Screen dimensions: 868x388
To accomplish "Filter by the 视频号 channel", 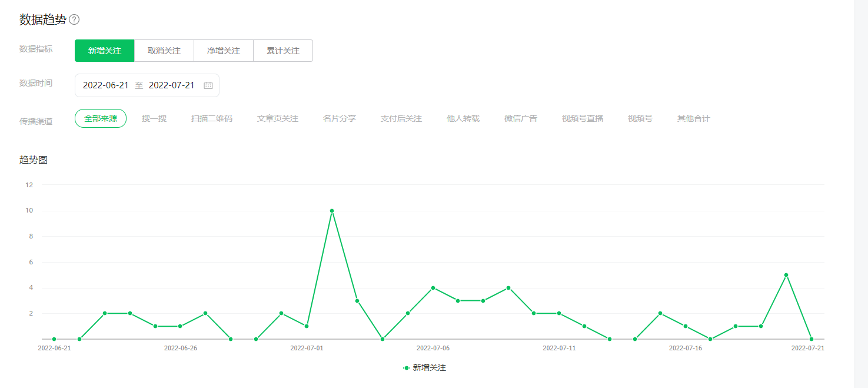I will pos(640,118).
